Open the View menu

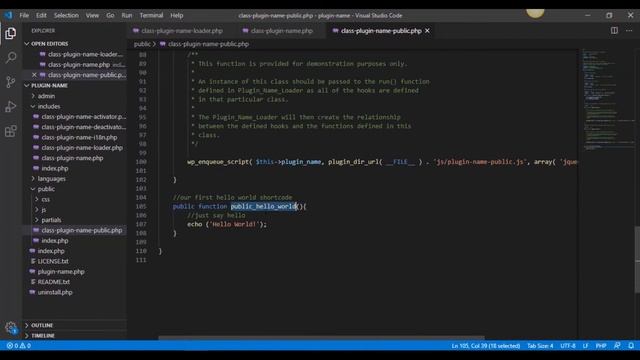coord(92,16)
